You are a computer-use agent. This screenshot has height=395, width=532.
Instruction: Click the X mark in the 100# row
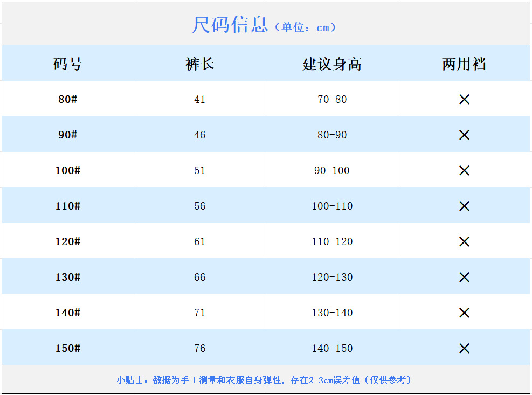point(464,170)
